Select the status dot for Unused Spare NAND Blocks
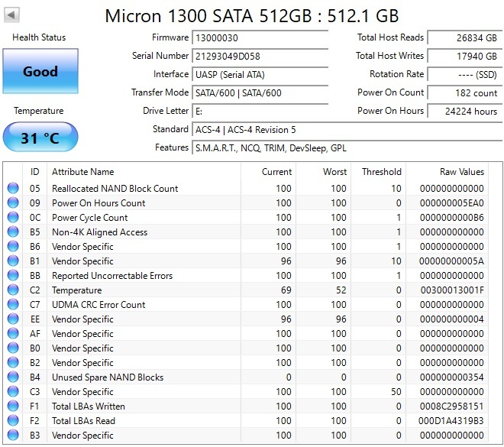 pyautogui.click(x=13, y=377)
